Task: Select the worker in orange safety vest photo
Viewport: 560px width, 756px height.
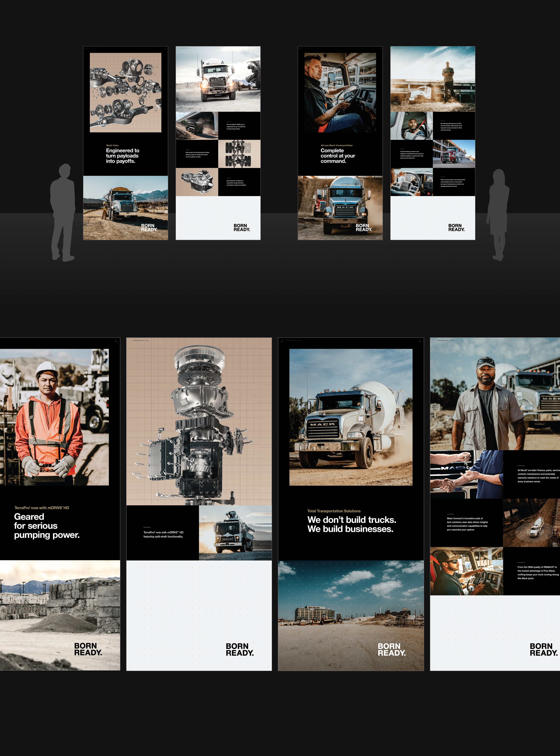Action: (54, 417)
